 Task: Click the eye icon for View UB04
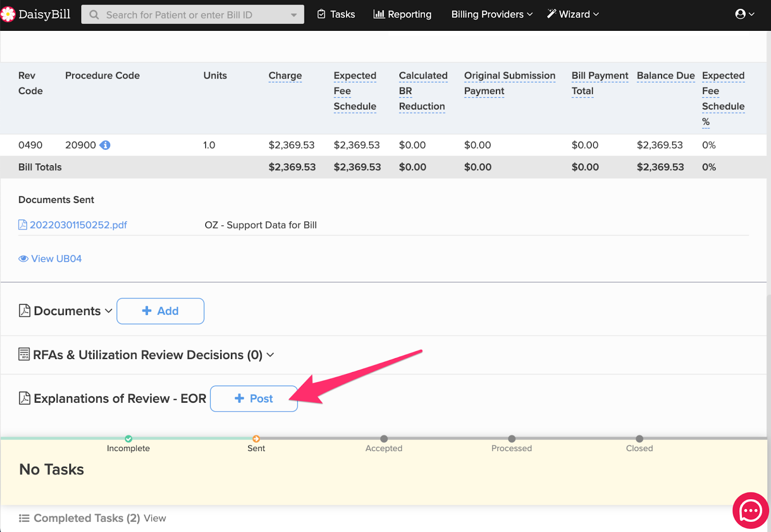tap(23, 259)
